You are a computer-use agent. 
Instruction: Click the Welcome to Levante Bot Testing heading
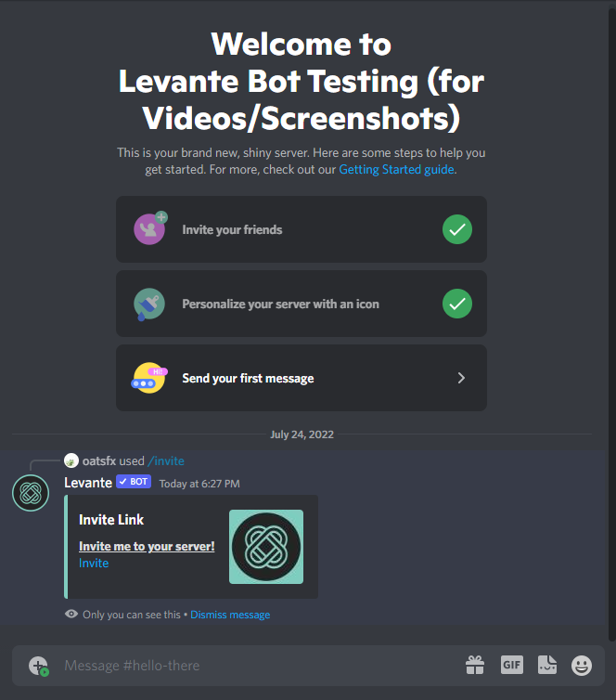coord(302,82)
